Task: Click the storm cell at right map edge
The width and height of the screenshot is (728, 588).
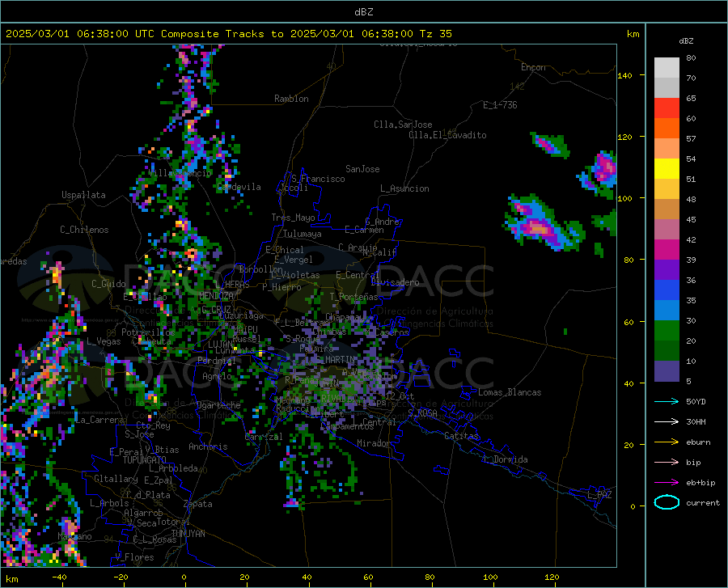Action: pos(599,173)
